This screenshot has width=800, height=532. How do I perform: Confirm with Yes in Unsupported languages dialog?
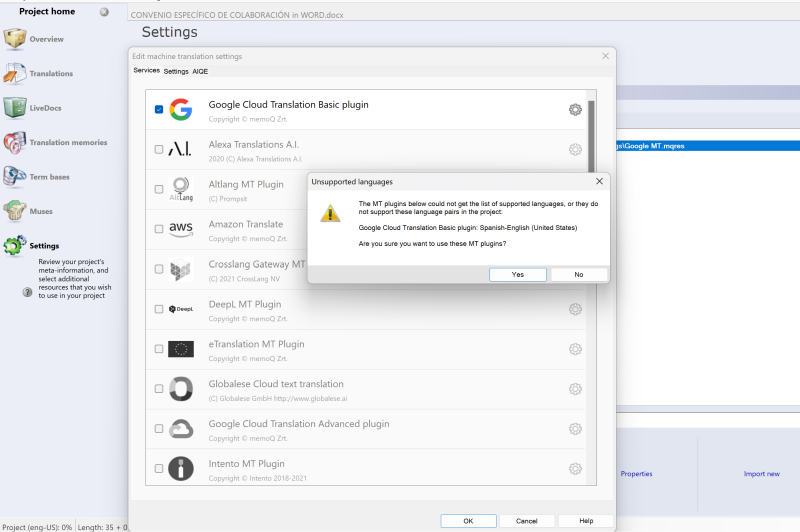pos(518,274)
